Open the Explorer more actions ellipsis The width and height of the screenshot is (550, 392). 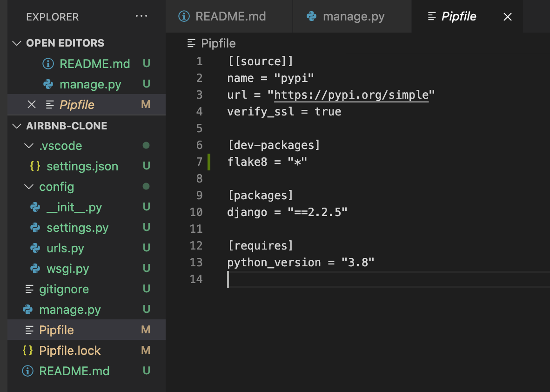coord(141,16)
